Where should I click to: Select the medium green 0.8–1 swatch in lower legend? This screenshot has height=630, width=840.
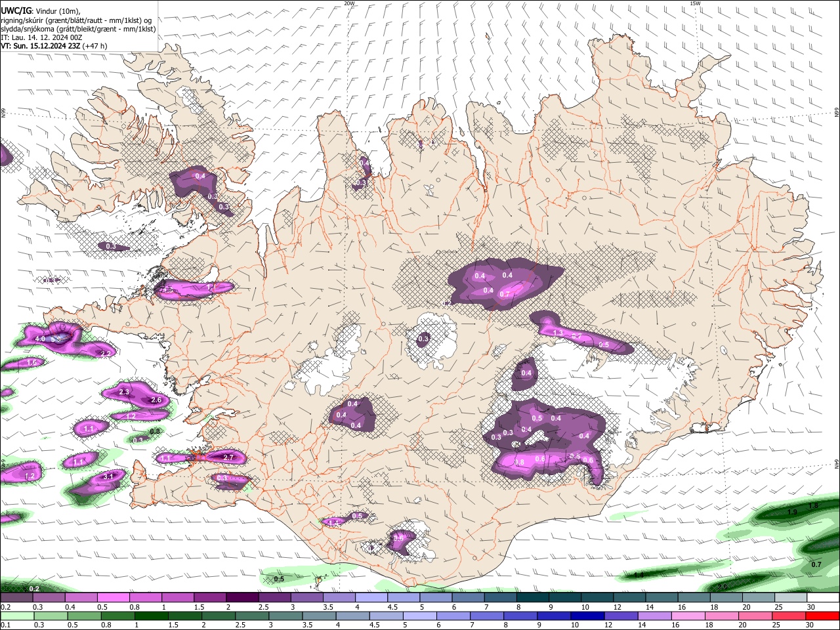[117, 616]
